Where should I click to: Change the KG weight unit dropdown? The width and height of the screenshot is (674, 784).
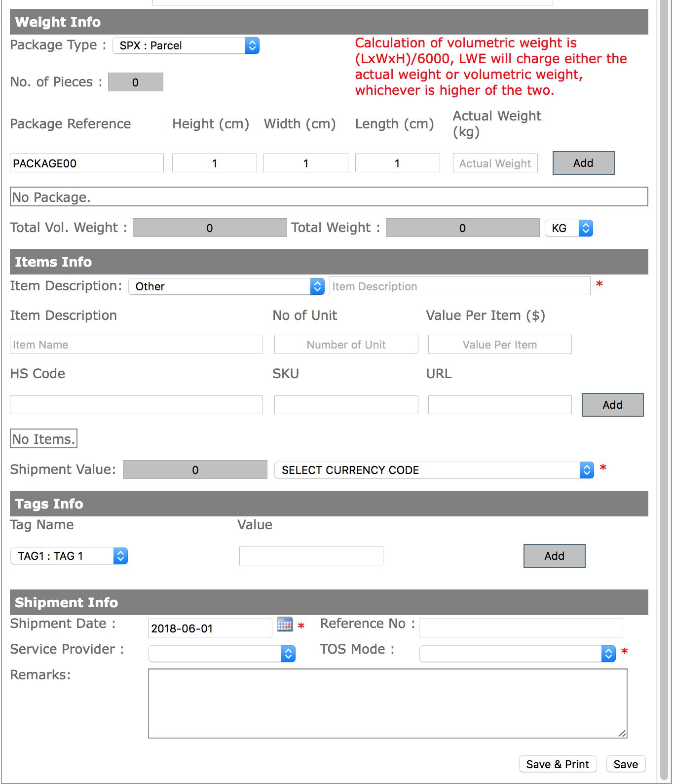(x=569, y=228)
